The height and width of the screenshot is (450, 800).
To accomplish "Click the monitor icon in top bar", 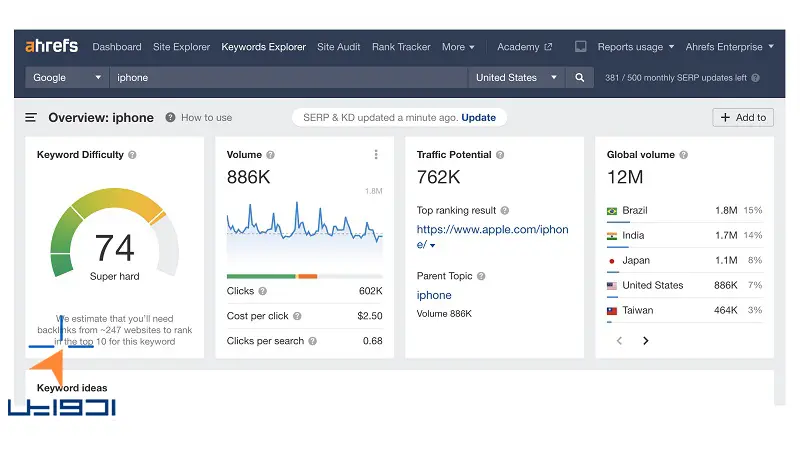I will (581, 47).
